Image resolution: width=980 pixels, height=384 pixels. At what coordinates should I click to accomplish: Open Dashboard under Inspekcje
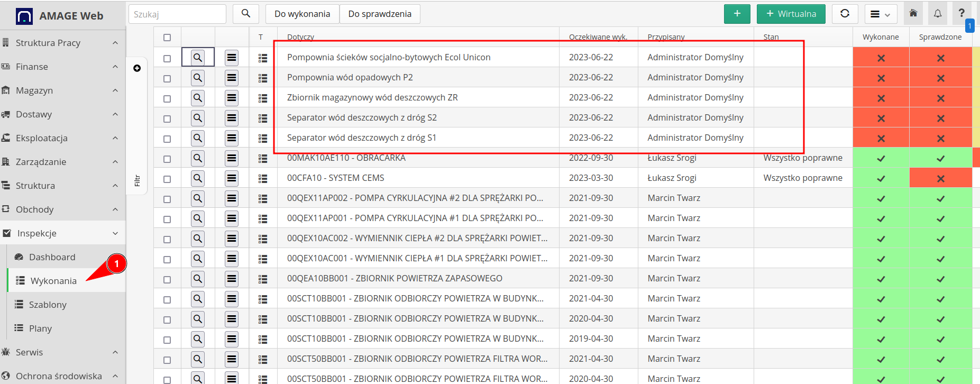point(52,257)
